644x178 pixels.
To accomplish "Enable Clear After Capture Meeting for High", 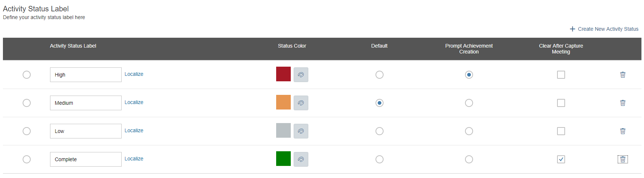I will click(x=561, y=75).
